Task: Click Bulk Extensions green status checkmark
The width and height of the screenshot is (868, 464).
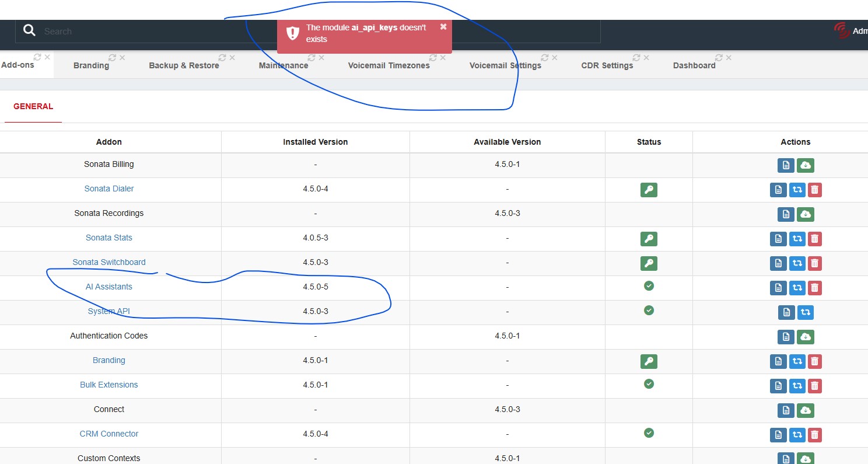Action: tap(649, 384)
